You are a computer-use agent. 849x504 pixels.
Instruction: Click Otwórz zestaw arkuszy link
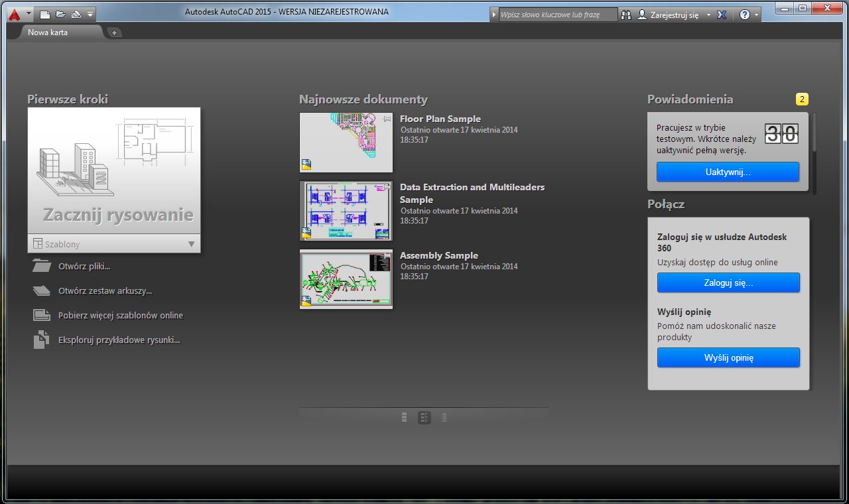pyautogui.click(x=105, y=291)
